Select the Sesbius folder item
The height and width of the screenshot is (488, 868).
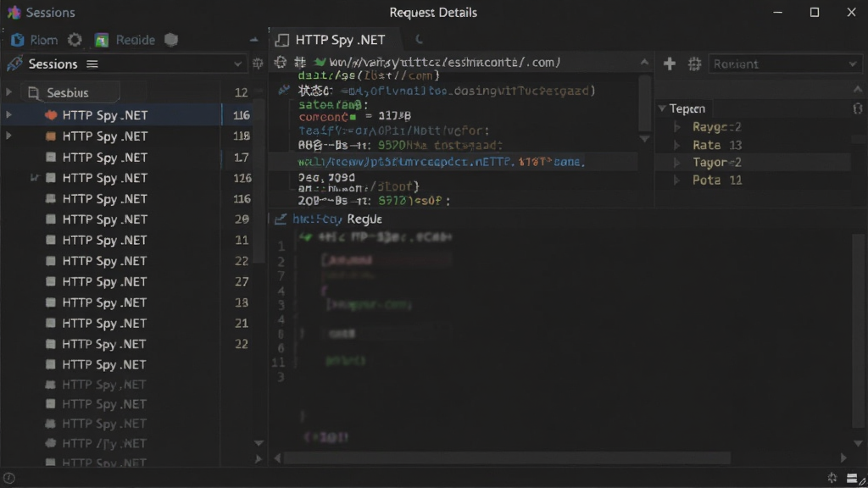point(70,92)
